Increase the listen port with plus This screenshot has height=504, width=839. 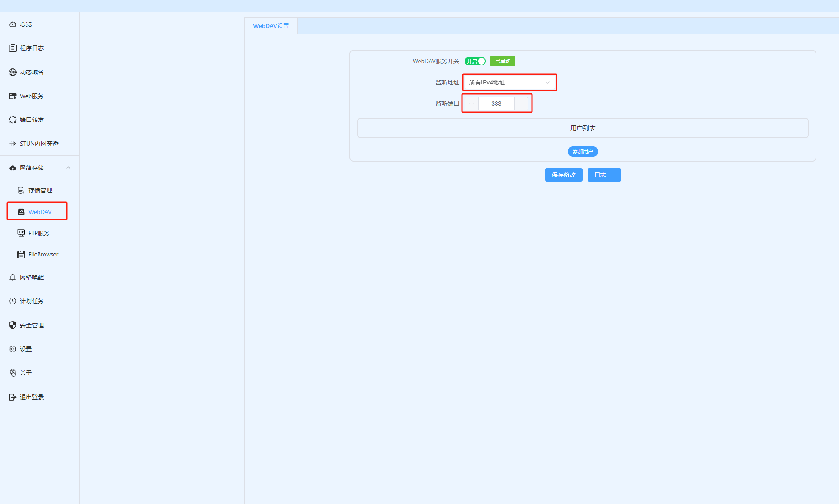click(521, 104)
